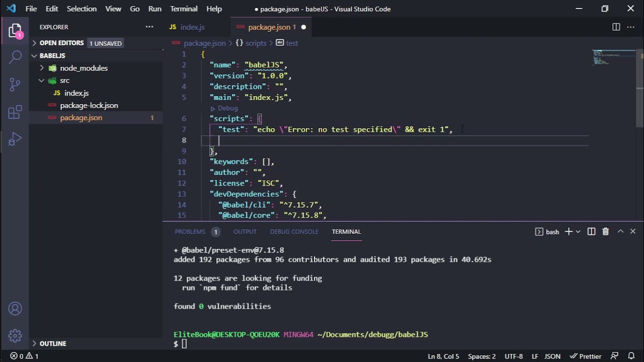
Task: Kill the terminal with trash icon
Action: point(605,231)
